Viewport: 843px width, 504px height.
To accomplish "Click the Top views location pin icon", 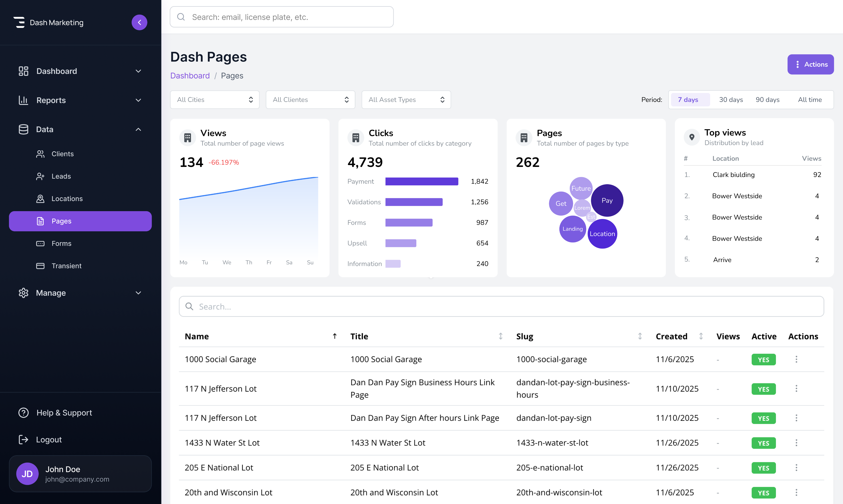I will pyautogui.click(x=692, y=137).
